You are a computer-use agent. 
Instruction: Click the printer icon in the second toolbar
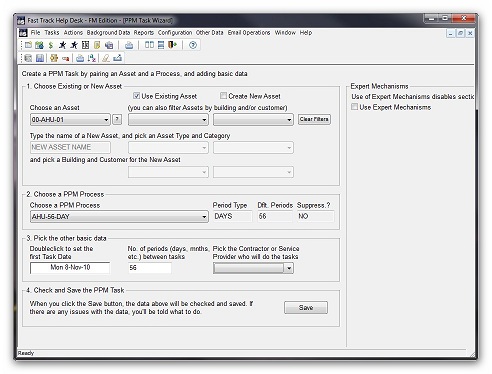tap(80, 58)
